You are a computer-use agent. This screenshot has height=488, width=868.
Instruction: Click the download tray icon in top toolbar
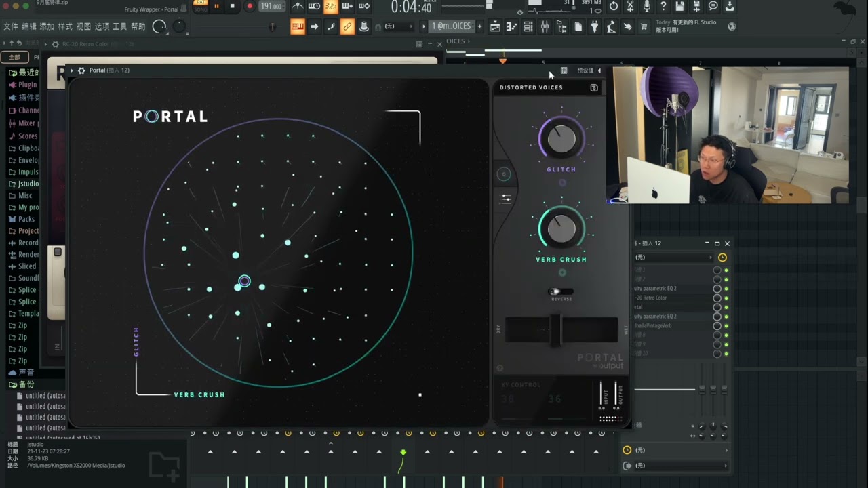730,6
